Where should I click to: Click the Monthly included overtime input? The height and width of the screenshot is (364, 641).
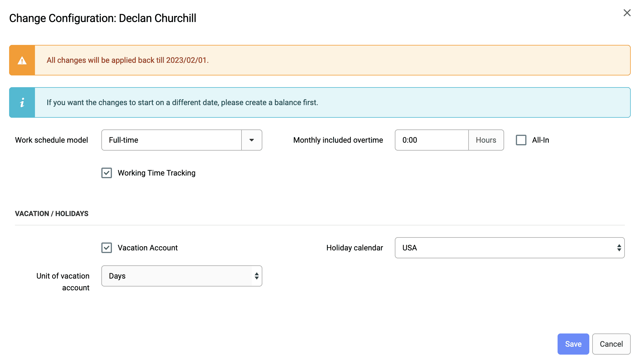pyautogui.click(x=432, y=140)
